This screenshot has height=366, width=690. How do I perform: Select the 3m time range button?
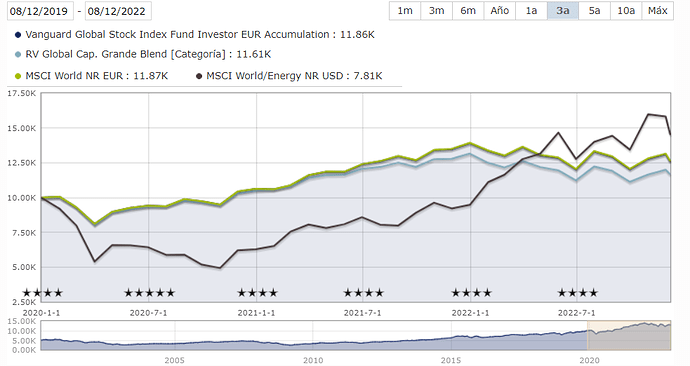click(x=437, y=11)
